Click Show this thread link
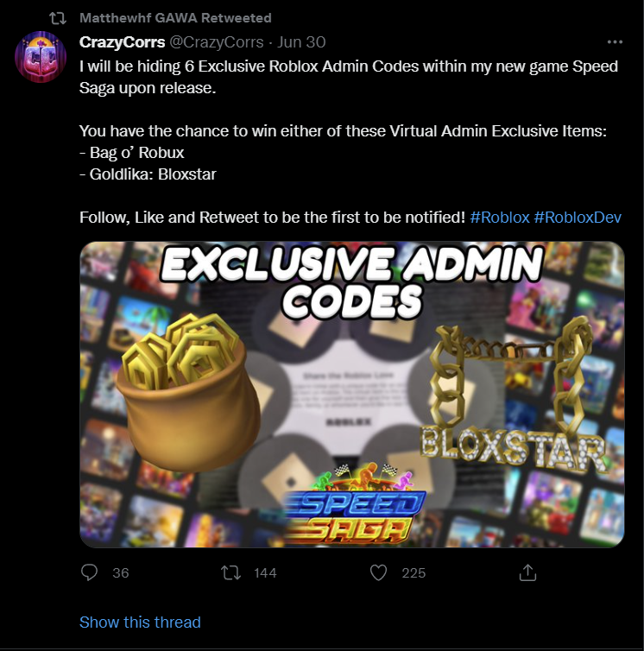 [x=140, y=622]
